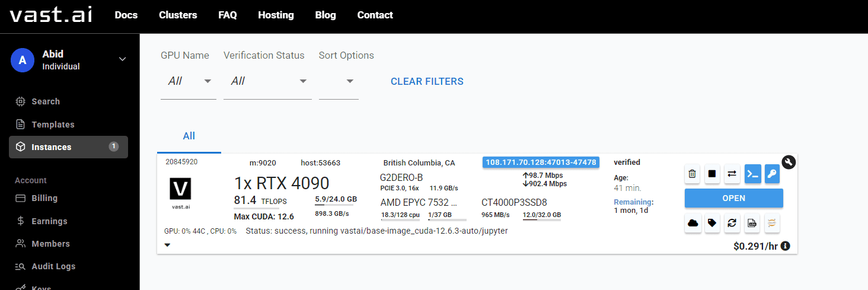Open FAQ in the top navigation
Image resolution: width=868 pixels, height=290 pixels.
[x=228, y=15]
